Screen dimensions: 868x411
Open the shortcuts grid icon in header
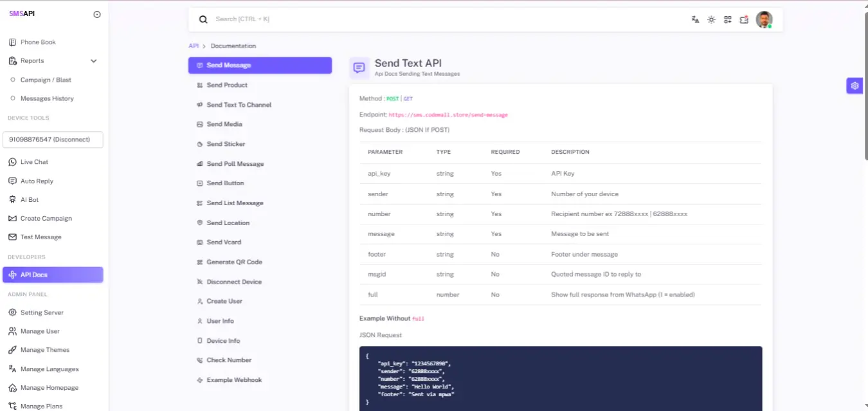[x=728, y=19]
